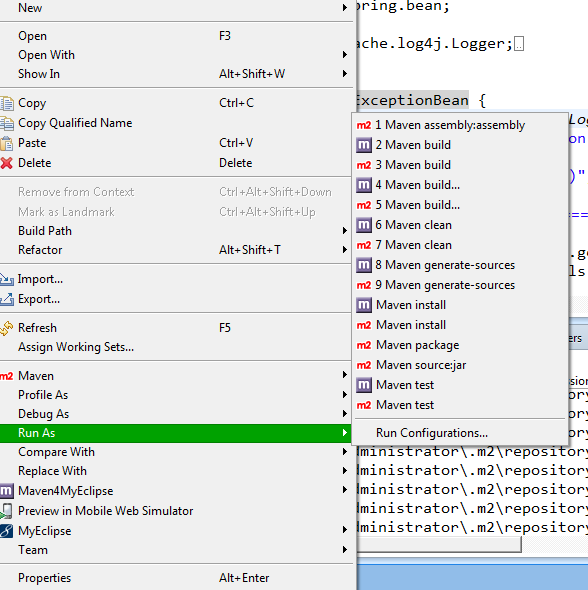Click the Maven4MyEclipse purple m icon
The image size is (588, 590).
click(x=6, y=491)
